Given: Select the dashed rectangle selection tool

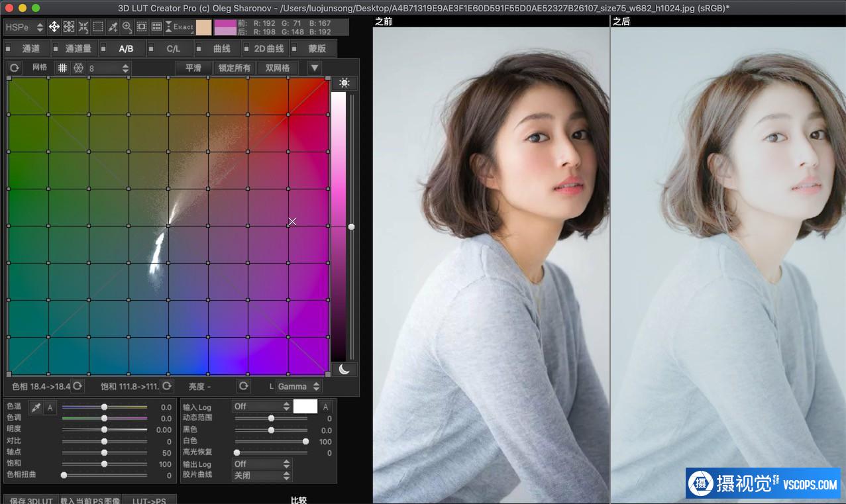Looking at the screenshot, I should [x=98, y=27].
